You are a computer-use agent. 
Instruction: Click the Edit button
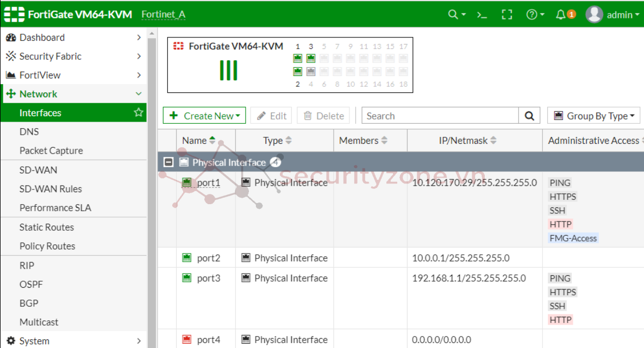[271, 116]
